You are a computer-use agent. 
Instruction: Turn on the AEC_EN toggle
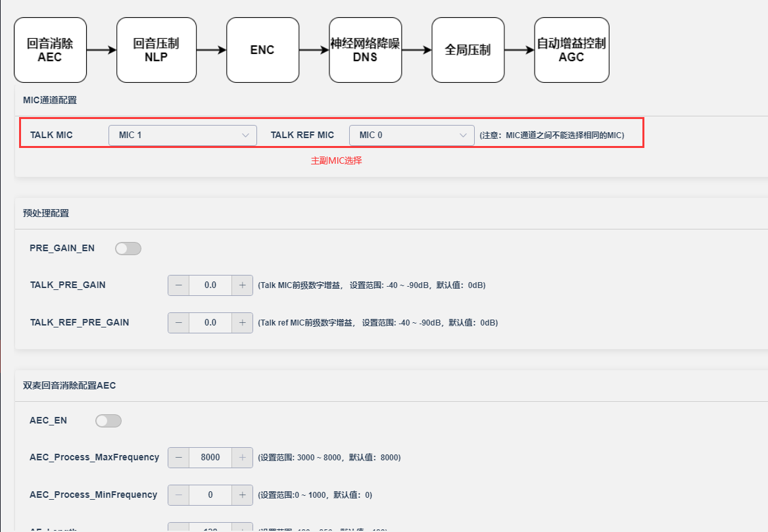pos(108,421)
